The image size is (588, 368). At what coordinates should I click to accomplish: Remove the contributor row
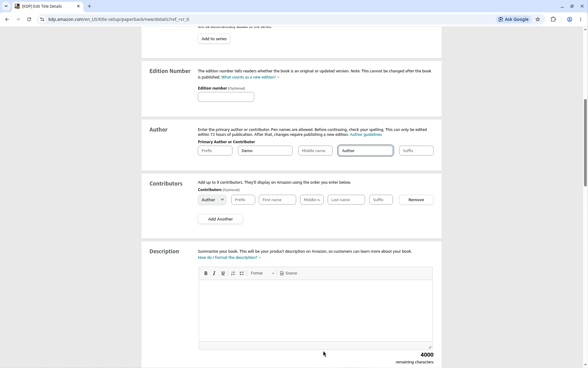point(416,200)
